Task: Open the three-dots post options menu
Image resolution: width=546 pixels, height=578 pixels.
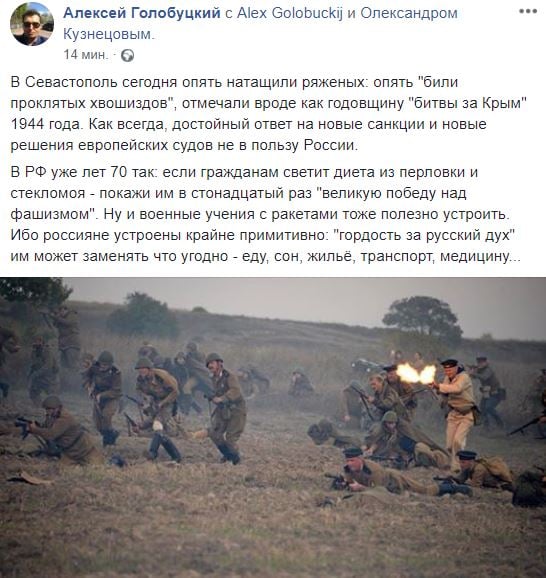Action: (528, 11)
